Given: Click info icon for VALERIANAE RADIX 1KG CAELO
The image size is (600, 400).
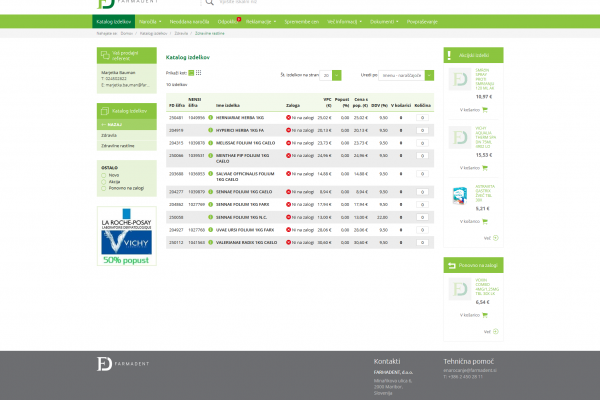Looking at the screenshot, I should (210, 243).
